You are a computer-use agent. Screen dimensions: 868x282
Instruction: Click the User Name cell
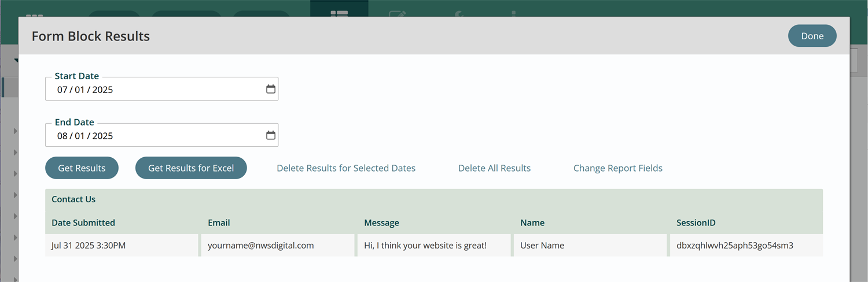click(590, 245)
